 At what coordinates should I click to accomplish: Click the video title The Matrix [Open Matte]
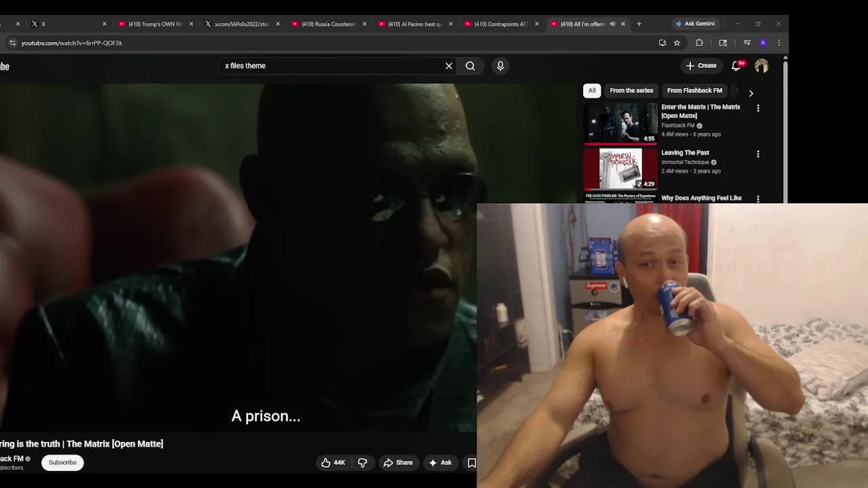pyautogui.click(x=81, y=444)
